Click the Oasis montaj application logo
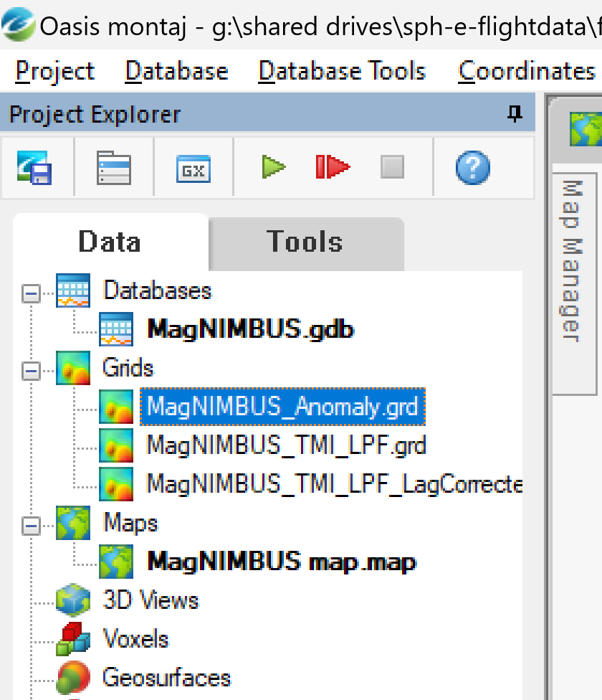 18,24
